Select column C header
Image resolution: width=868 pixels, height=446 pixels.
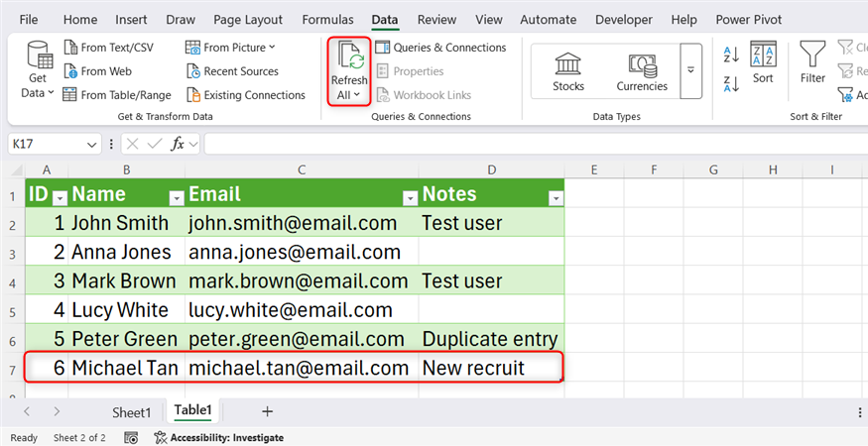pyautogui.click(x=302, y=169)
